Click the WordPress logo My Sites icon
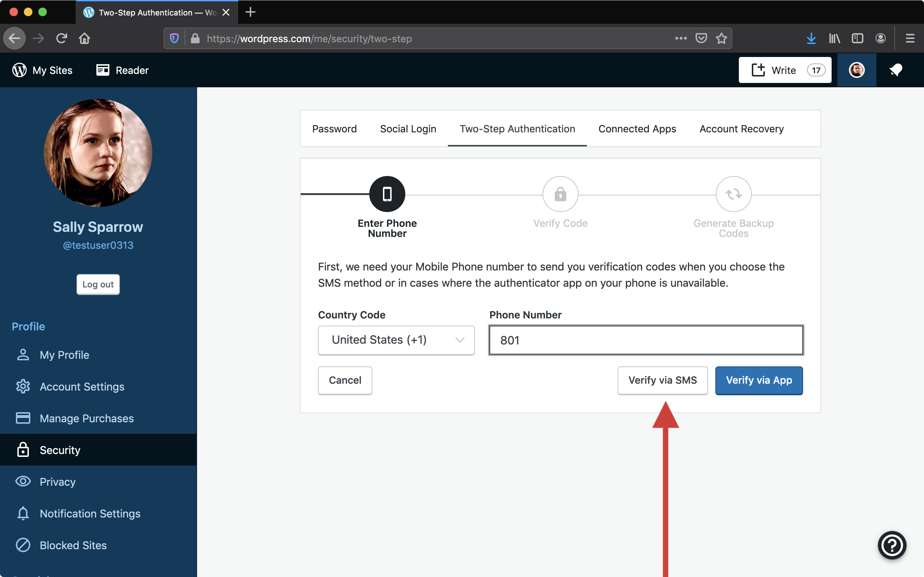The height and width of the screenshot is (577, 924). pyautogui.click(x=19, y=70)
